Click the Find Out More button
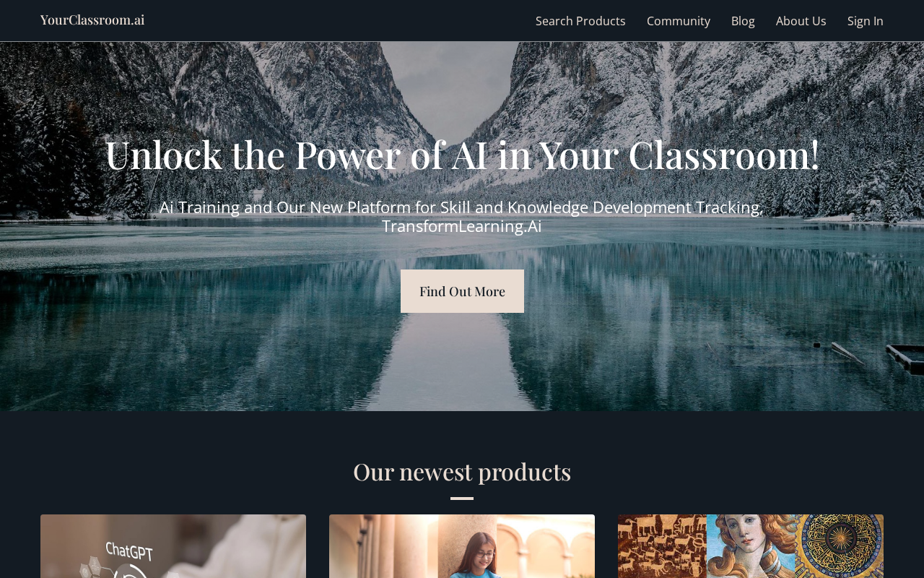The width and height of the screenshot is (924, 578). [462, 291]
